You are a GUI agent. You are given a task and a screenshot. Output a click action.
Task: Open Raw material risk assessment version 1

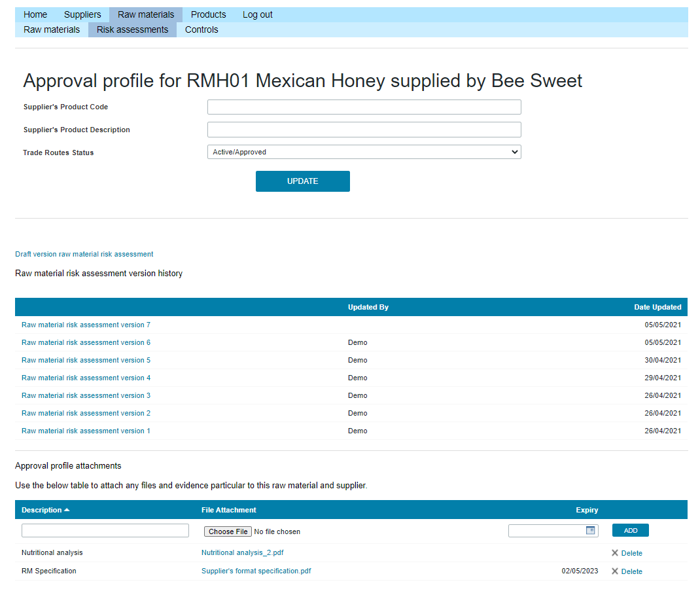point(86,431)
